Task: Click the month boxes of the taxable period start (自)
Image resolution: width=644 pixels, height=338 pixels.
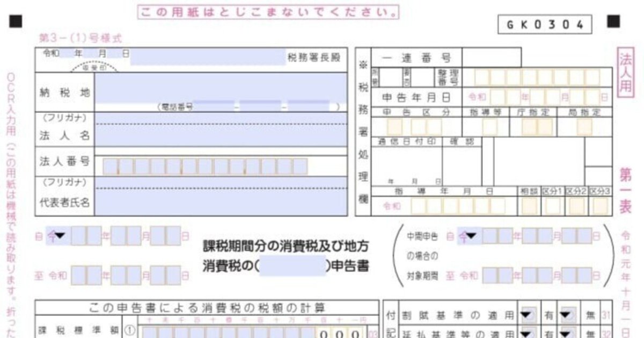Action: point(126,235)
